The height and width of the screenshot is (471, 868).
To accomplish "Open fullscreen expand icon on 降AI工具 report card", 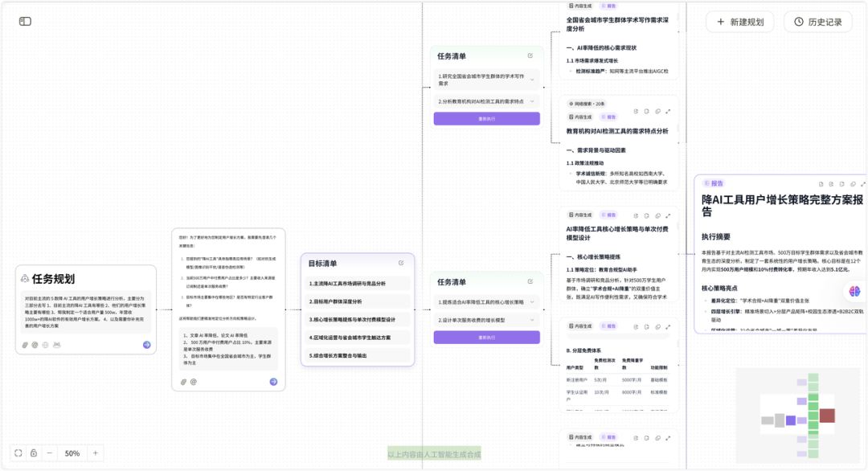I will pos(862,184).
